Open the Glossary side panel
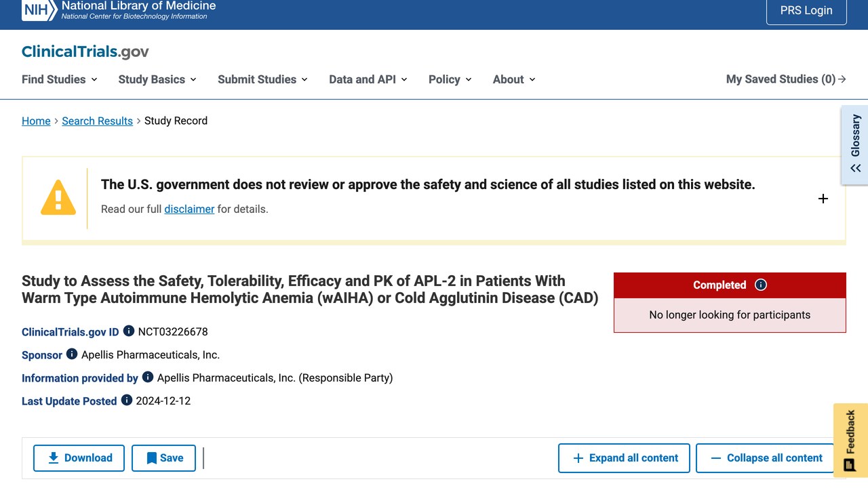The height and width of the screenshot is (488, 868). pyautogui.click(x=855, y=145)
